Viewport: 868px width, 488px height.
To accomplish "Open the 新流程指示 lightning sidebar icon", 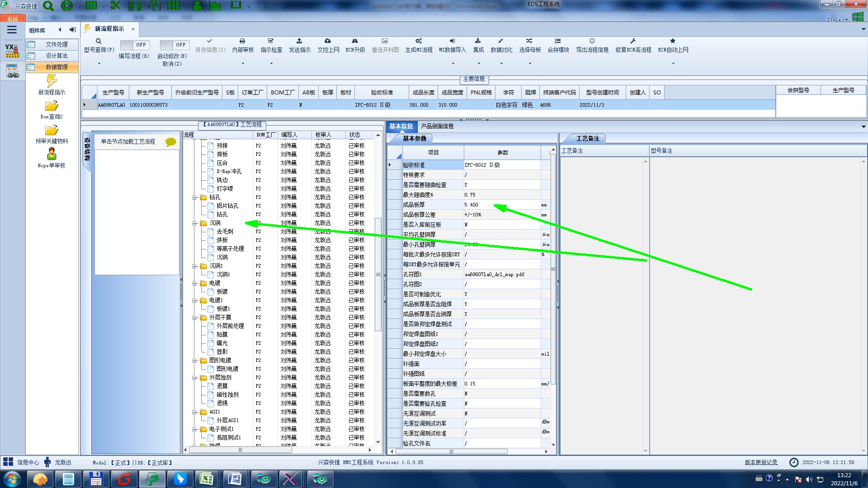I will 52,81.
